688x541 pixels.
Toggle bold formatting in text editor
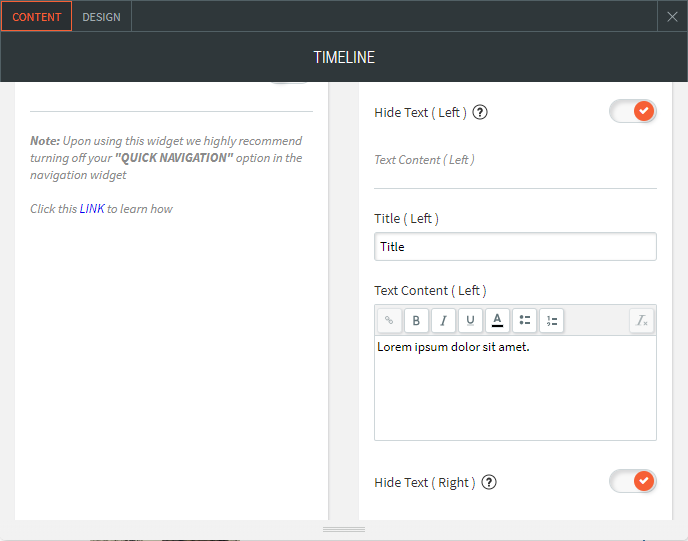point(416,320)
